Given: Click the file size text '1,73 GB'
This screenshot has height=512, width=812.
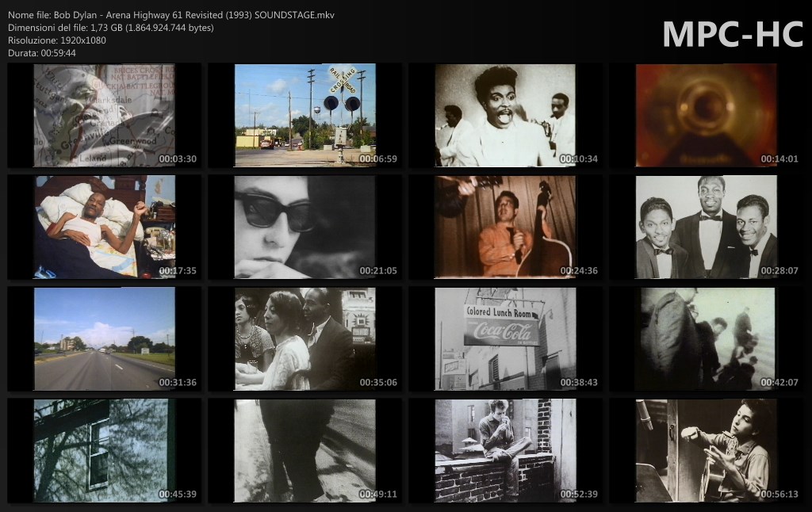Looking at the screenshot, I should 107,28.
